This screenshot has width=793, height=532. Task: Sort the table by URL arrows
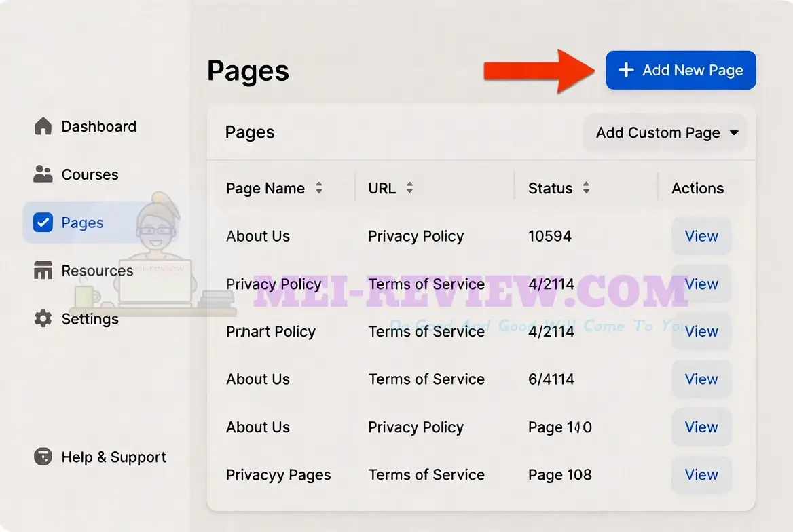point(409,188)
